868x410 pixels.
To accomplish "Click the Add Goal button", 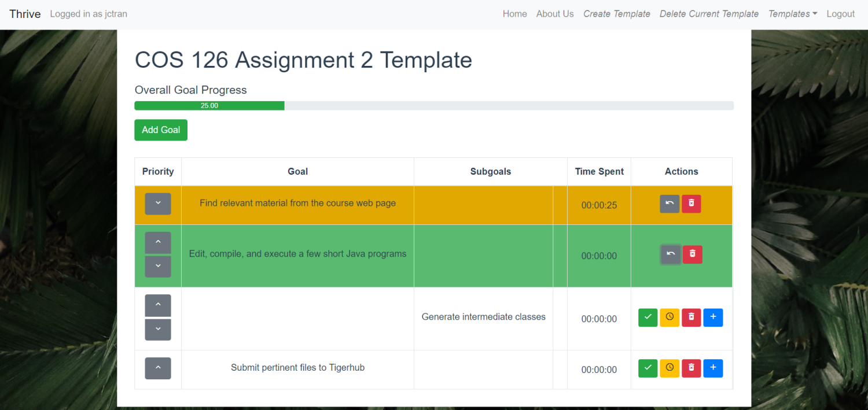I will 161,130.
